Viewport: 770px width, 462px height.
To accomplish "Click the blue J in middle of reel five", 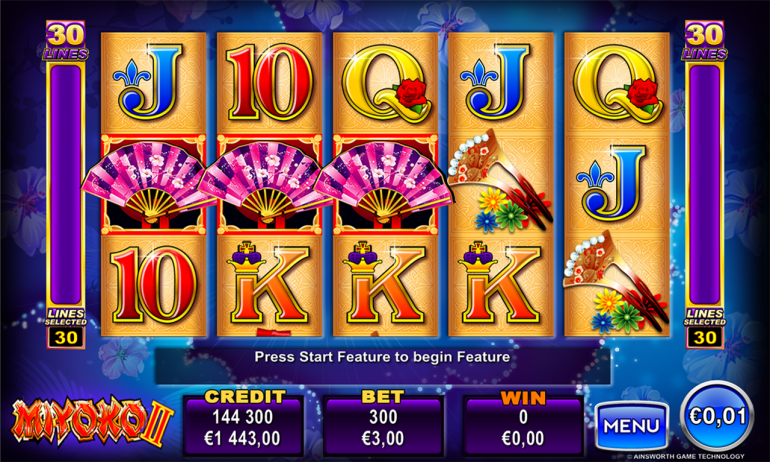I will point(612,183).
